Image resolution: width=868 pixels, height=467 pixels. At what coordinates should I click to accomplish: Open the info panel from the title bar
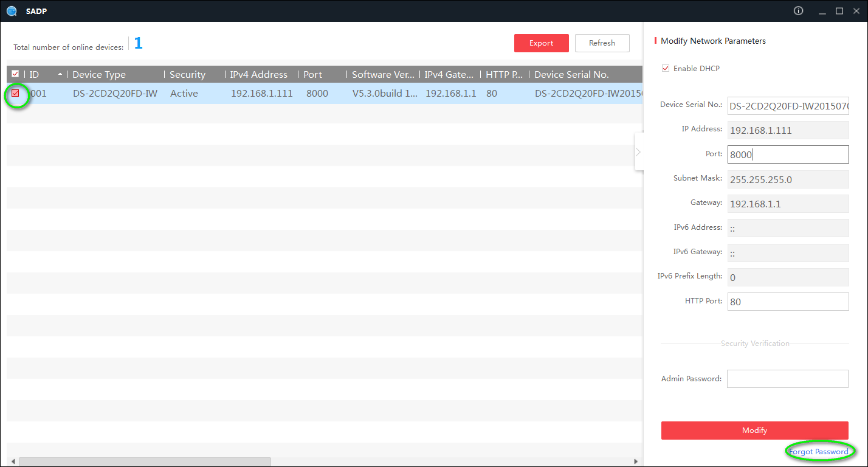click(798, 10)
